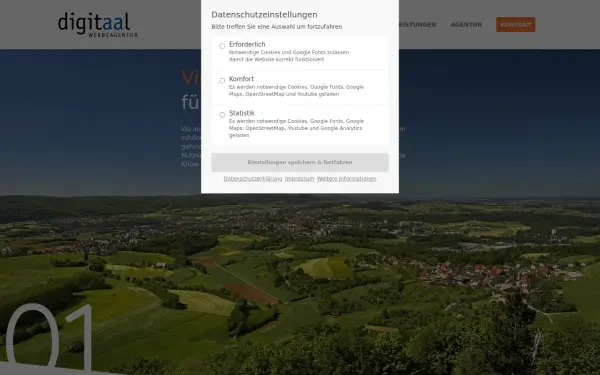Click the Statistik option label
This screenshot has width=600, height=375.
[242, 113]
